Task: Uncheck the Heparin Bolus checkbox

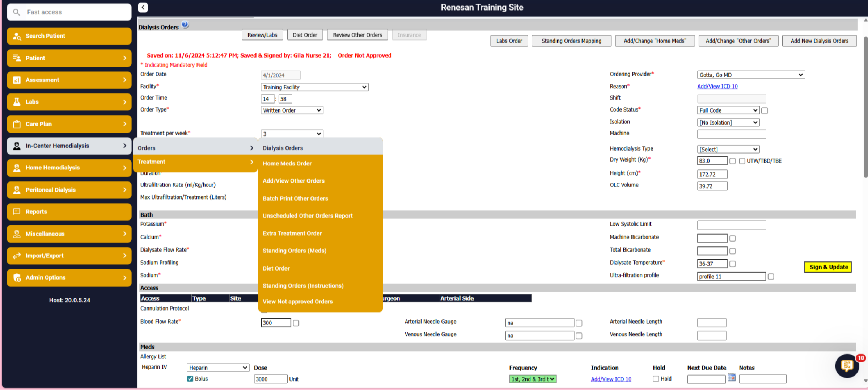Action: pyautogui.click(x=190, y=379)
